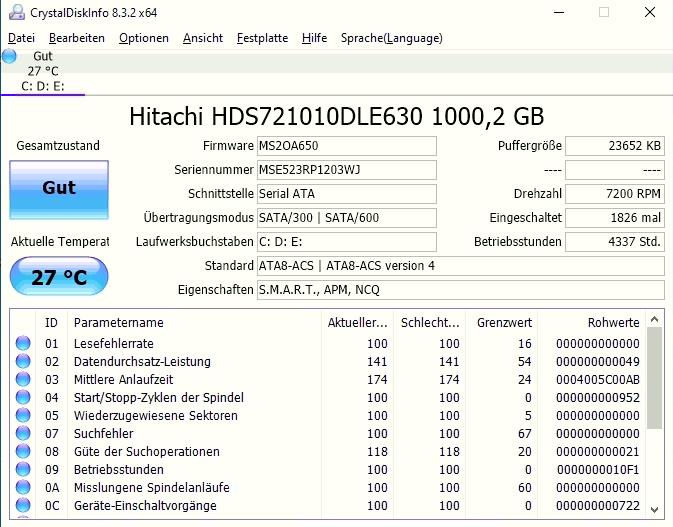This screenshot has width=673, height=527.
Task: Minimize the CrystalDiskInfo window
Action: coord(559,12)
